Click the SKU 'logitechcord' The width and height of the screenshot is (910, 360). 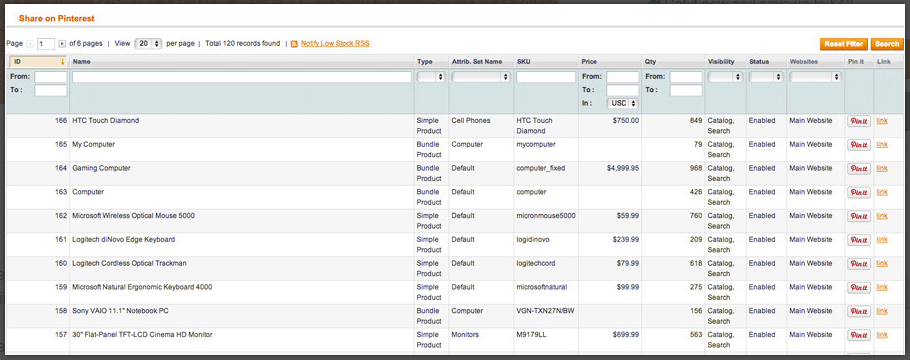(x=536, y=264)
